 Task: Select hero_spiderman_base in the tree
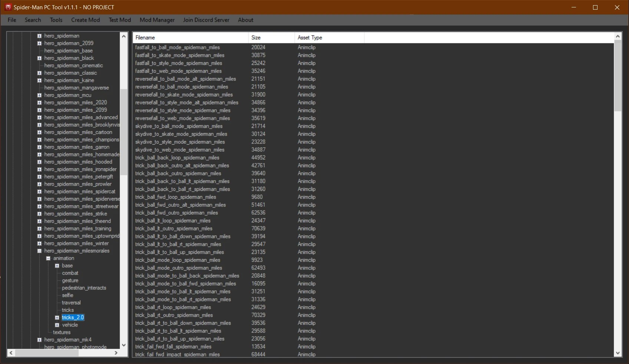pyautogui.click(x=69, y=51)
